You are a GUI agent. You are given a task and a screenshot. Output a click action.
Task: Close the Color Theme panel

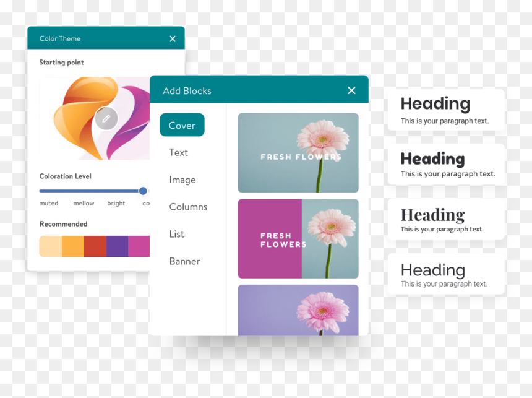(173, 39)
